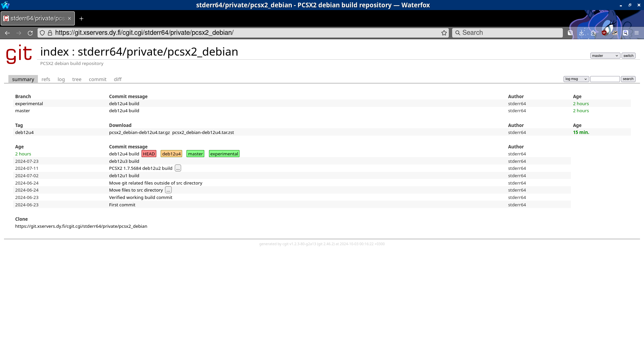The height and width of the screenshot is (342, 644).
Task: Download pcsx2_debian-deb12u4.tar.gz archive
Action: 139,133
